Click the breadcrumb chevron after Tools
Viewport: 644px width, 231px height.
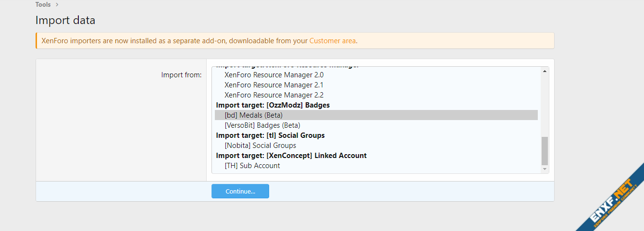point(57,4)
